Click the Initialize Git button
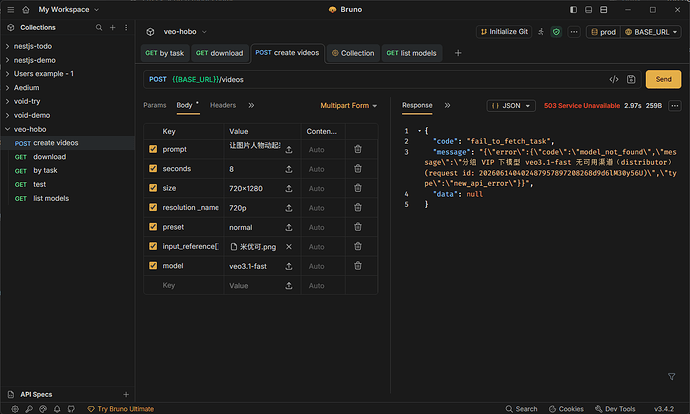The image size is (690, 414). pos(504,32)
